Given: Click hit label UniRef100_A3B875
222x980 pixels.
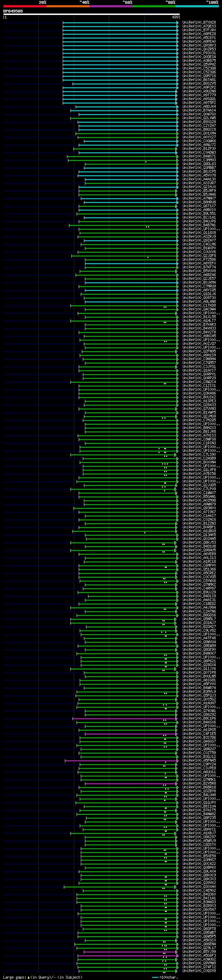Looking at the screenshot, I should click(199, 60).
